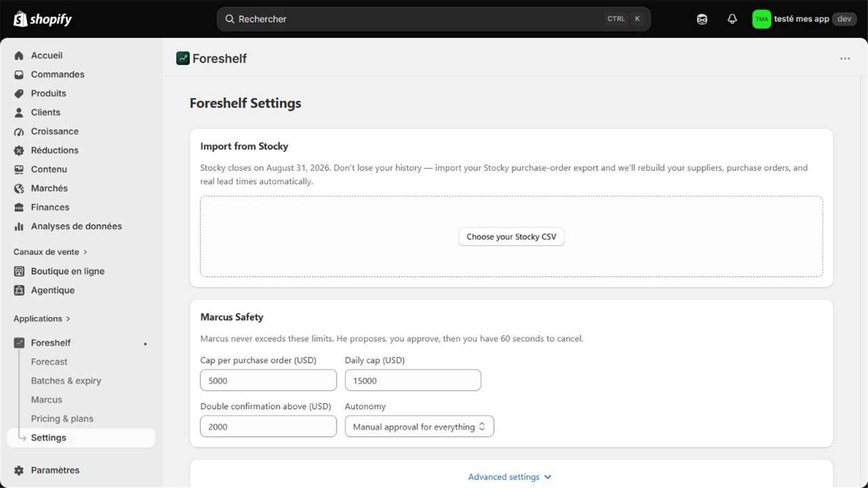
Task: Click the Import from Stocky title
Action: (x=244, y=146)
